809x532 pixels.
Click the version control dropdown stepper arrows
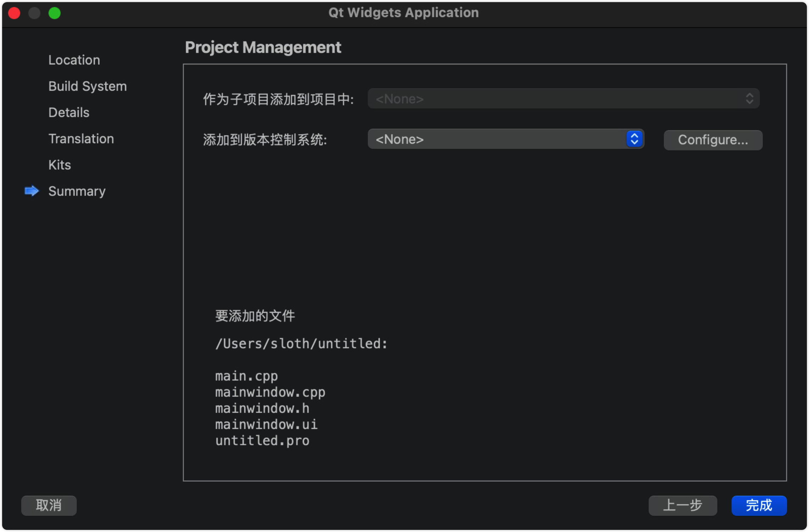tap(634, 139)
